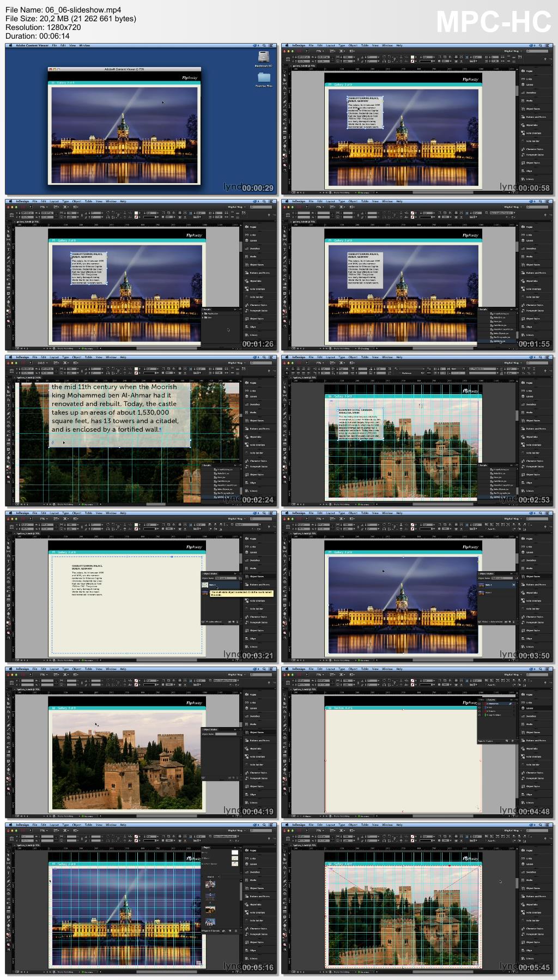Open zoom level dropdown in 00:00:58 frame

320,51
